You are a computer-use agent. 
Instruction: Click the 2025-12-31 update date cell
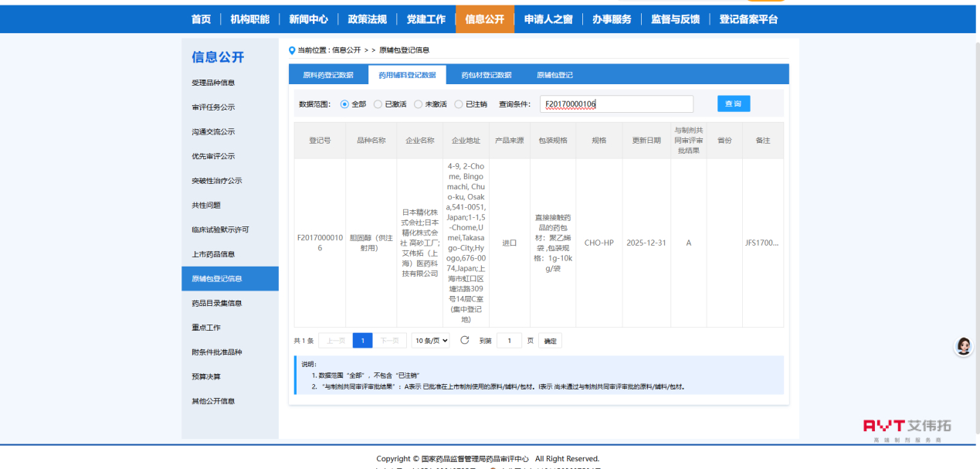pos(646,243)
